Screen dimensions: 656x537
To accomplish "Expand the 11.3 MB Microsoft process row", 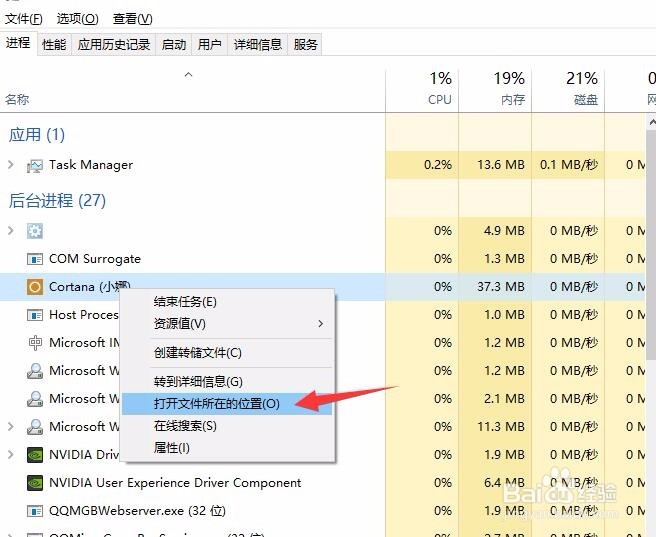I will click(11, 427).
